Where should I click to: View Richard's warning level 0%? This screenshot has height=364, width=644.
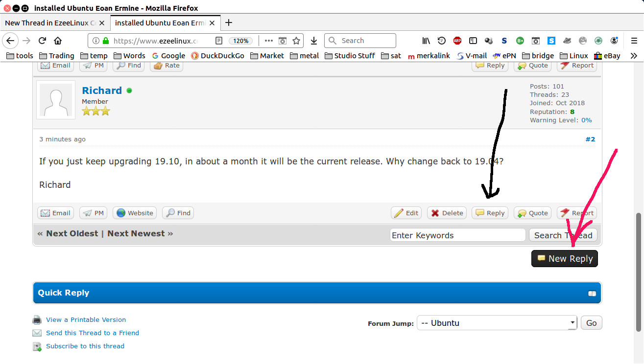tap(586, 120)
